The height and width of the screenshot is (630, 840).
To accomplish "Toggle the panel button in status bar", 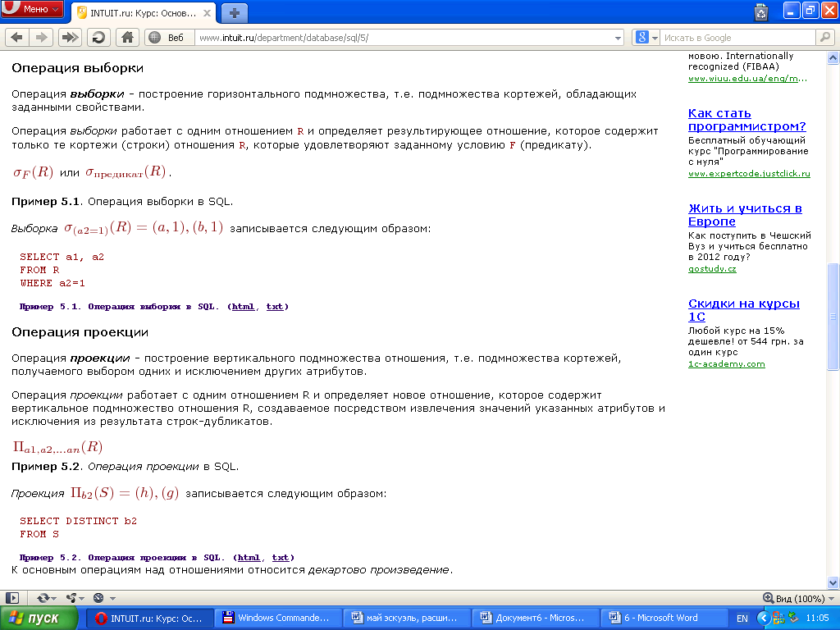I will point(11,598).
